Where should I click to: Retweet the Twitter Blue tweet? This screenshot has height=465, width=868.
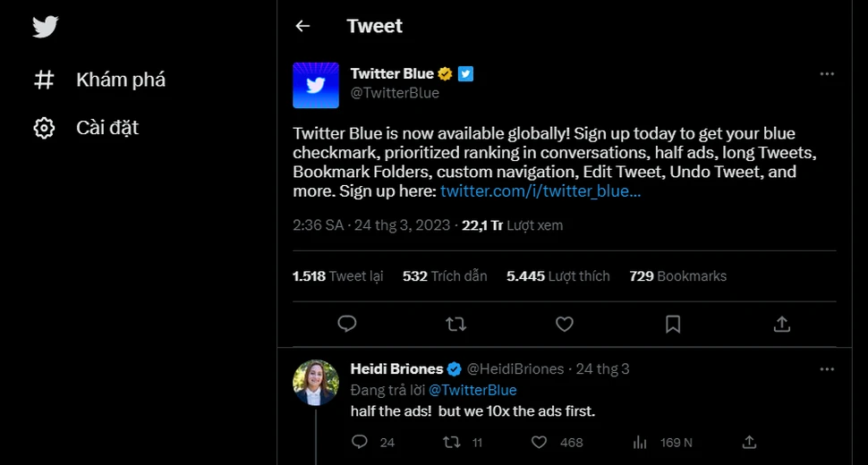(x=455, y=324)
